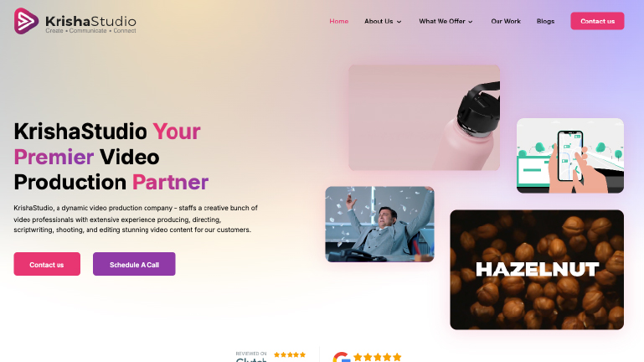Click the Reviewed on Clutch badge

[x=270, y=356]
